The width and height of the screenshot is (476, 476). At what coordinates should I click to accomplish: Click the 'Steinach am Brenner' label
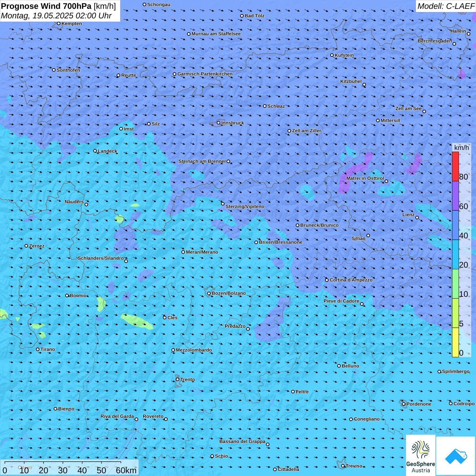click(202, 161)
